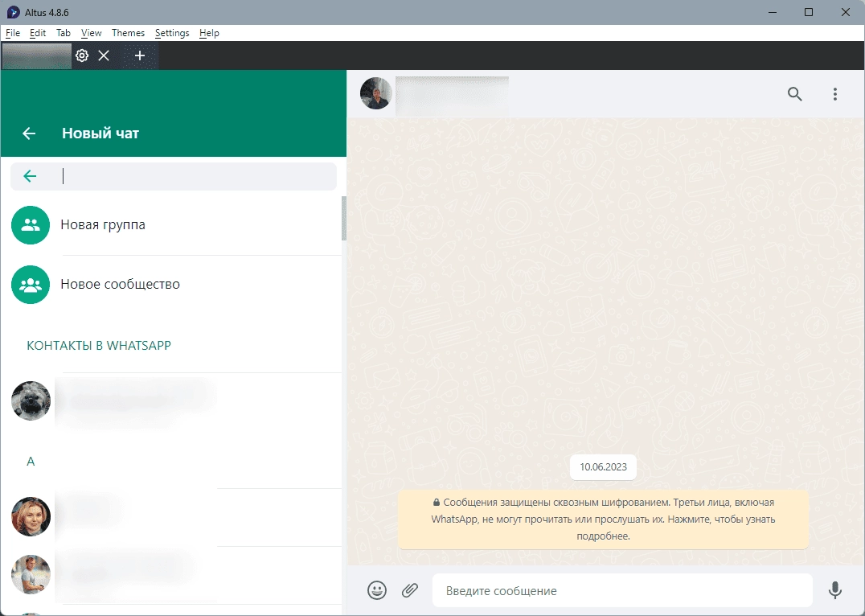The image size is (865, 616).
Task: Open the Settings menu
Action: [172, 33]
